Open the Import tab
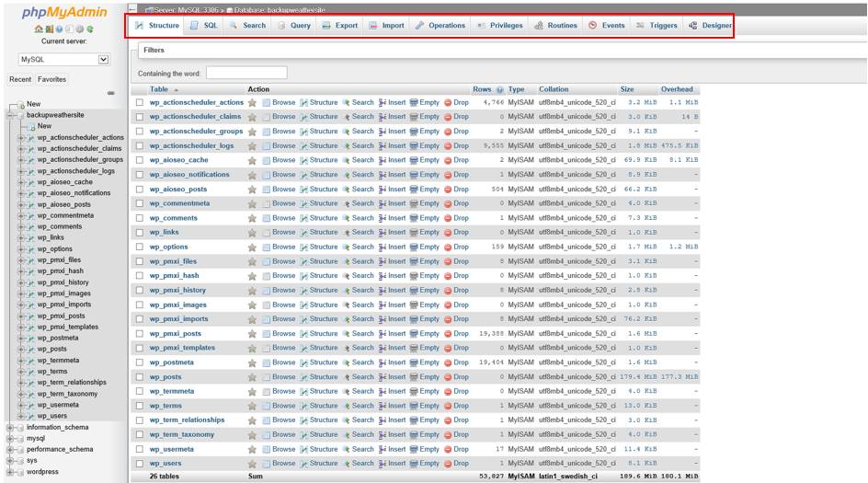This screenshot has height=483, width=868. pyautogui.click(x=386, y=26)
